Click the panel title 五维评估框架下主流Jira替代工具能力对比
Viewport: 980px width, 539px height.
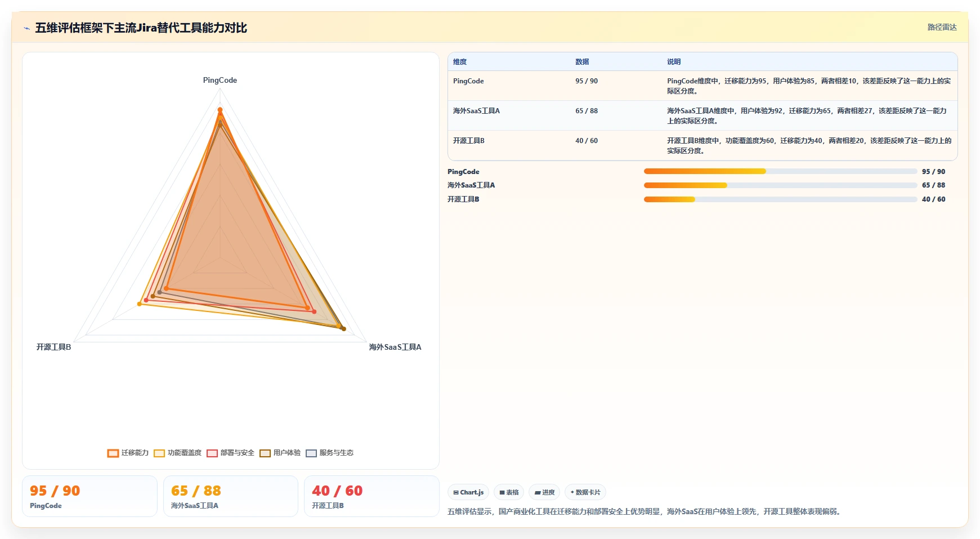click(141, 28)
